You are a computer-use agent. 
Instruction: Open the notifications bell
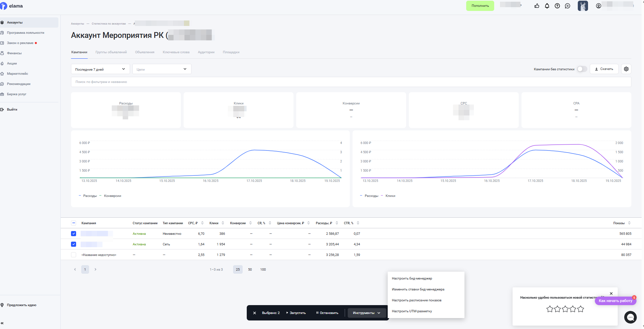pyautogui.click(x=547, y=6)
